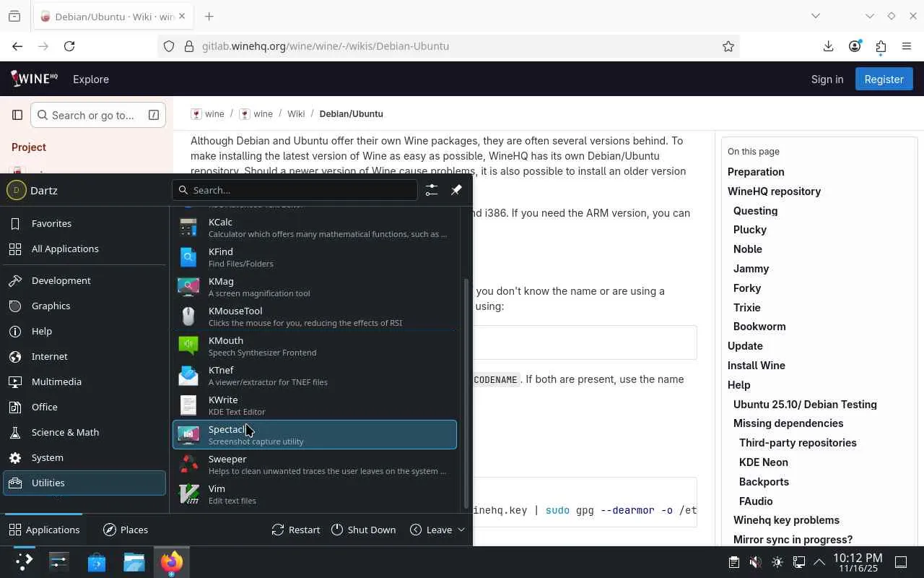Go back to previous page
The image size is (924, 578).
(17, 46)
